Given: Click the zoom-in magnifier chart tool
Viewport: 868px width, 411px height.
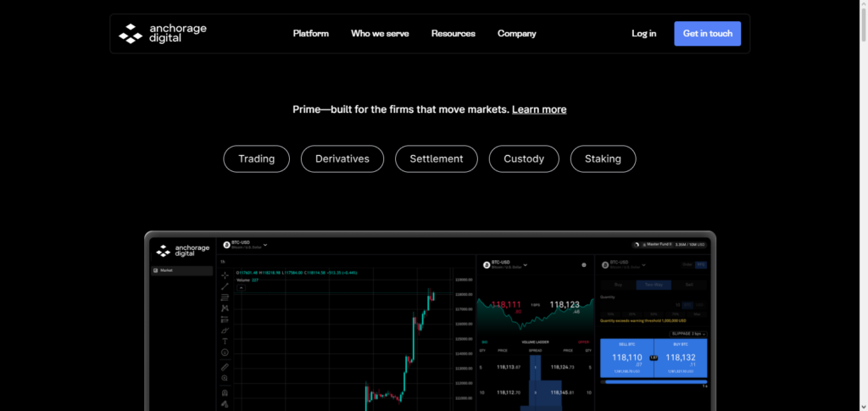Looking at the screenshot, I should 225,378.
